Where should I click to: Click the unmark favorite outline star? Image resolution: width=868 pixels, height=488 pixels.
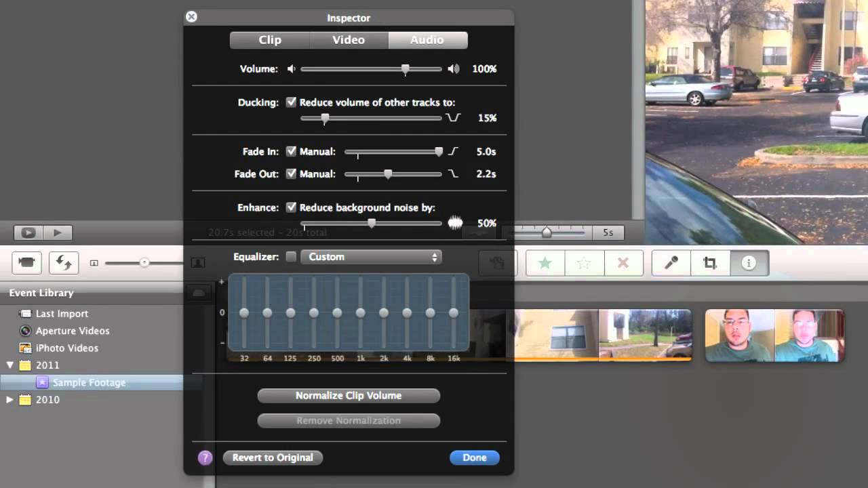coord(584,262)
